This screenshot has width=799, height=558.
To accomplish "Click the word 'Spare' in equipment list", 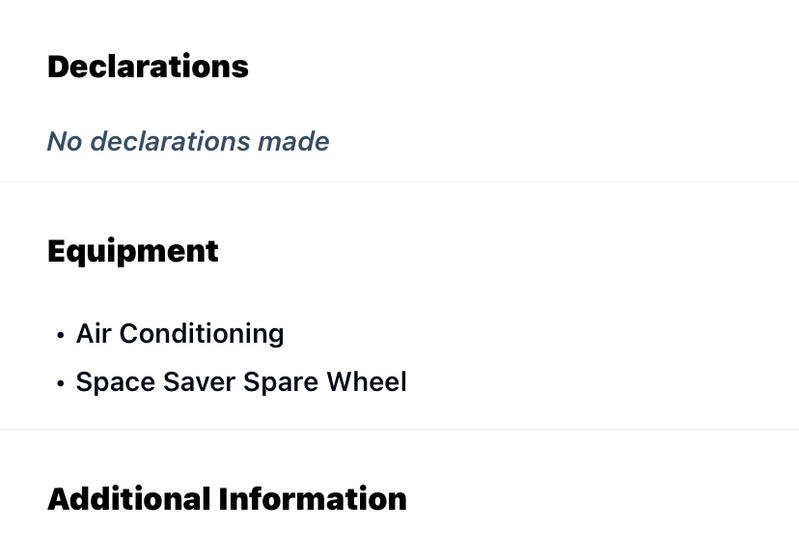I will tap(281, 383).
